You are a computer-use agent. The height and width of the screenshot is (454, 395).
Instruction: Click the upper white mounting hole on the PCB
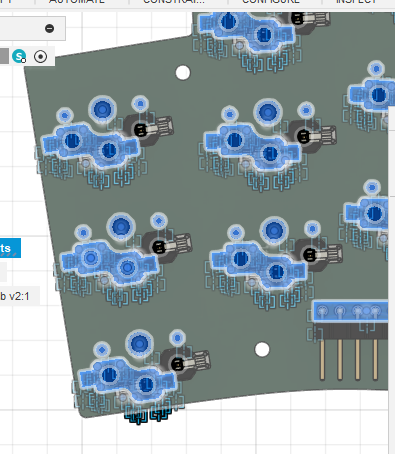click(x=183, y=73)
